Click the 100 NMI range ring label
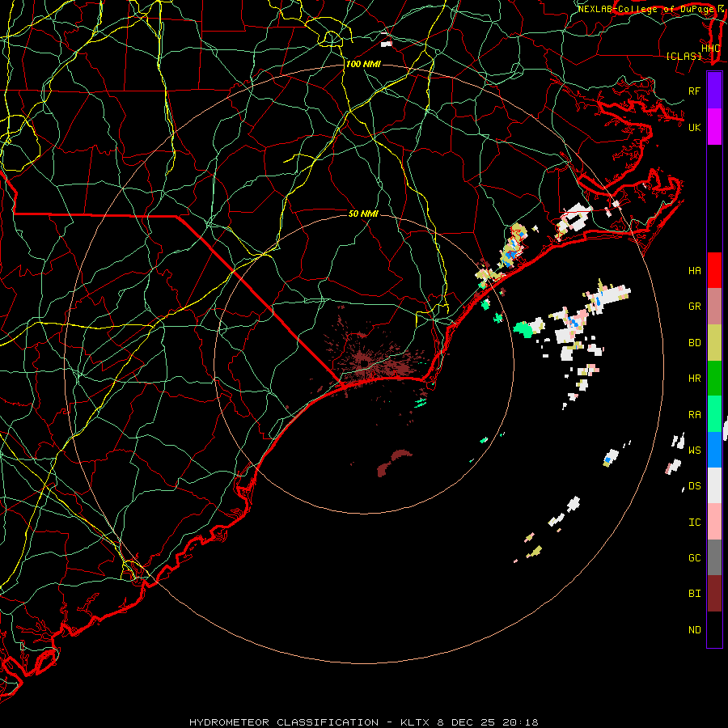The width and height of the screenshot is (728, 728). tap(363, 64)
